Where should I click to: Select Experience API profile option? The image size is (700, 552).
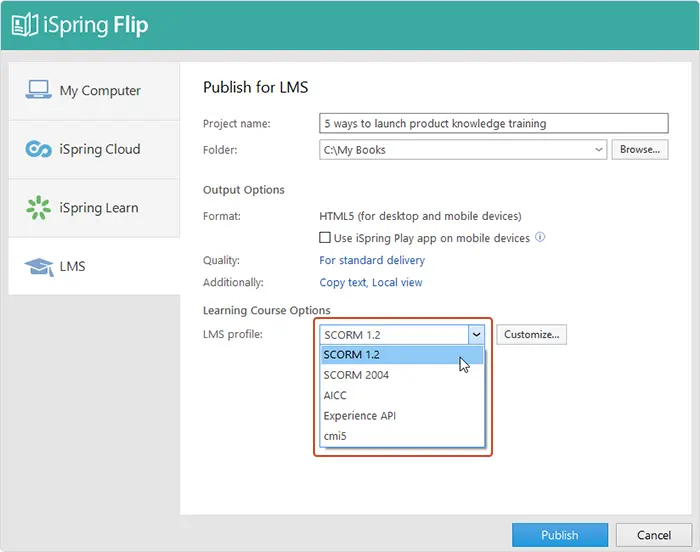402,416
